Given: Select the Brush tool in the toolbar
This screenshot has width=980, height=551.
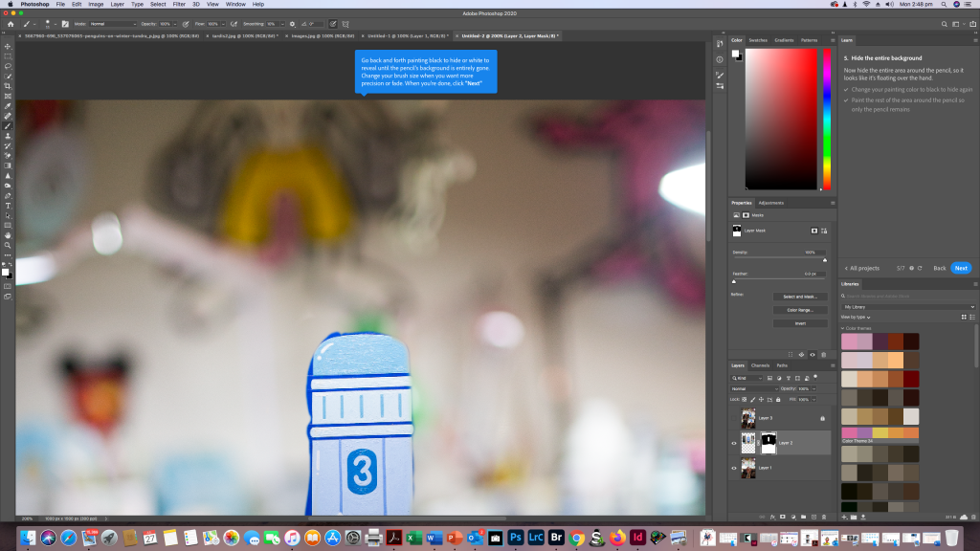Looking at the screenshot, I should click(x=8, y=125).
